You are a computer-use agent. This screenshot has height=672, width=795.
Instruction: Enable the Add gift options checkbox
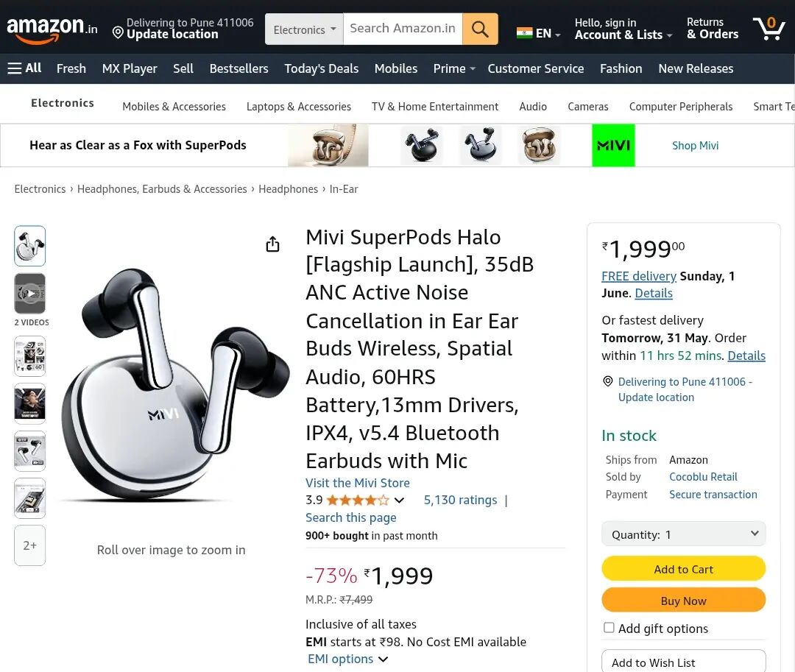coord(609,628)
